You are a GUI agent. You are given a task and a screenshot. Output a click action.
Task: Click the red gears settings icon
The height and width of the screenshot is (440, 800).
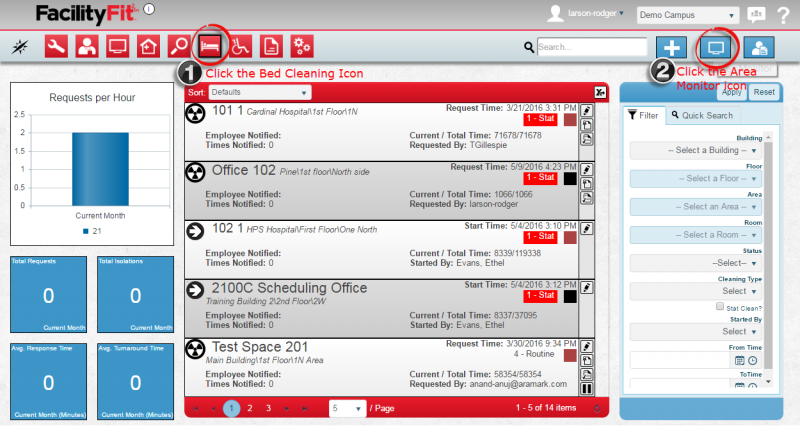(x=301, y=46)
